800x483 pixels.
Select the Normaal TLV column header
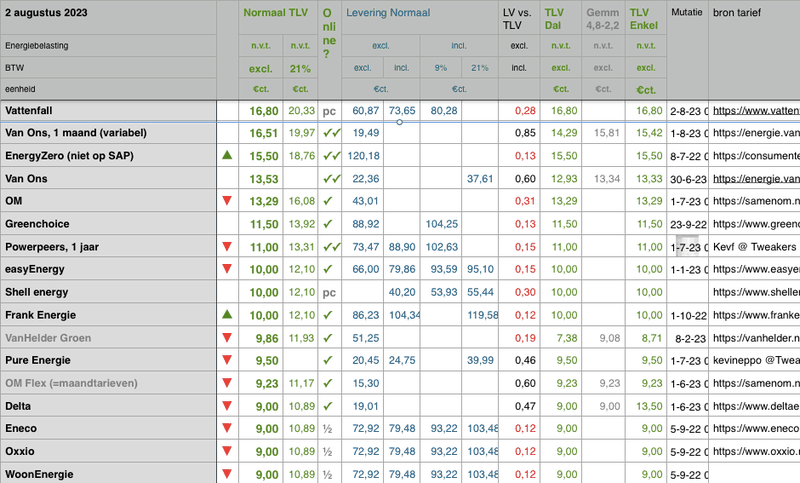pyautogui.click(x=278, y=16)
